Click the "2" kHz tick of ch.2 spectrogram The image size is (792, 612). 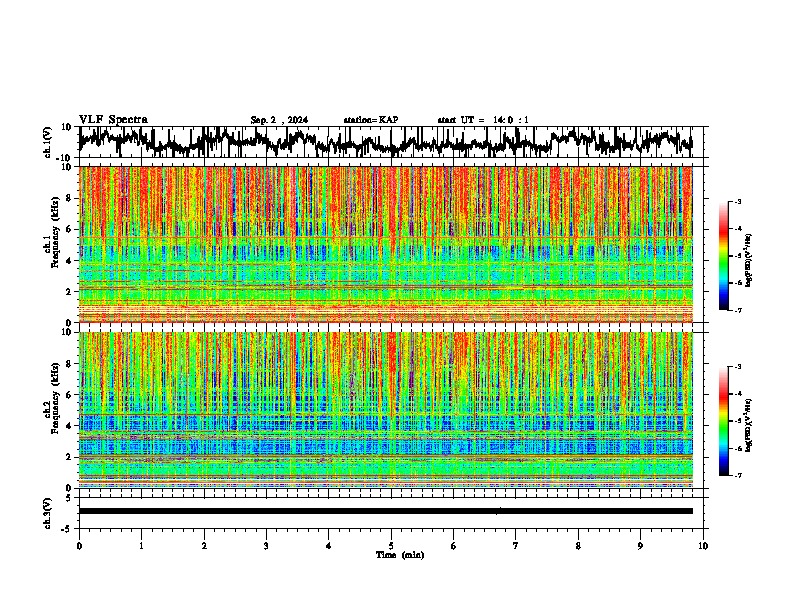pyautogui.click(x=70, y=457)
